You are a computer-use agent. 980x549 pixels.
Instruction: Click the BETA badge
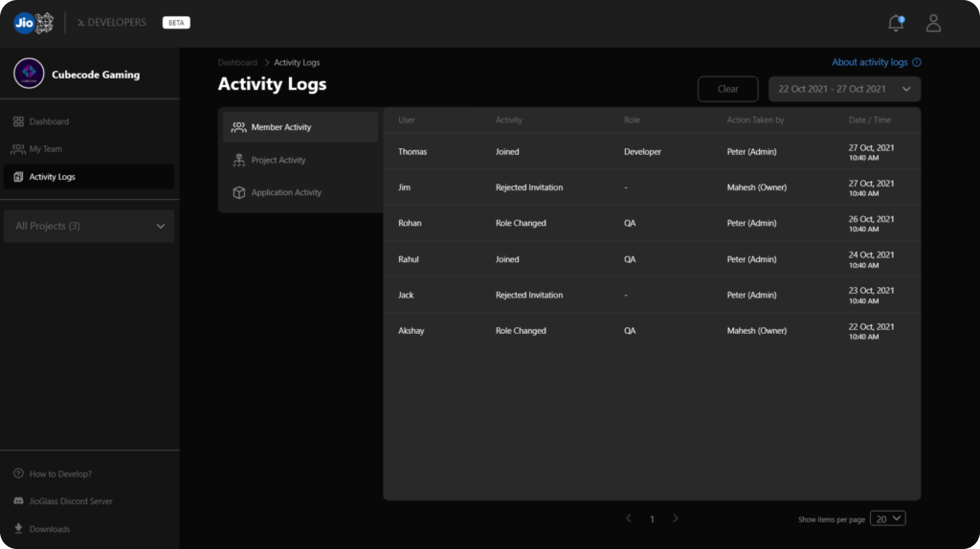pyautogui.click(x=176, y=23)
